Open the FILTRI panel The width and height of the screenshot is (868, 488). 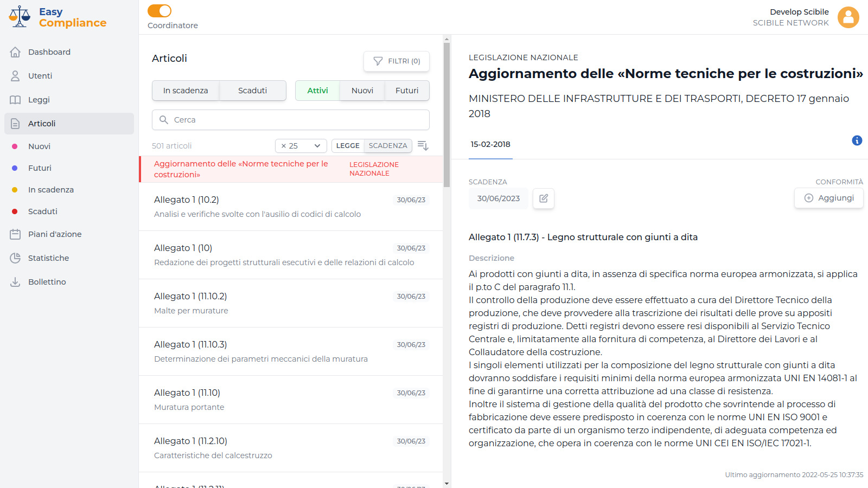397,61
